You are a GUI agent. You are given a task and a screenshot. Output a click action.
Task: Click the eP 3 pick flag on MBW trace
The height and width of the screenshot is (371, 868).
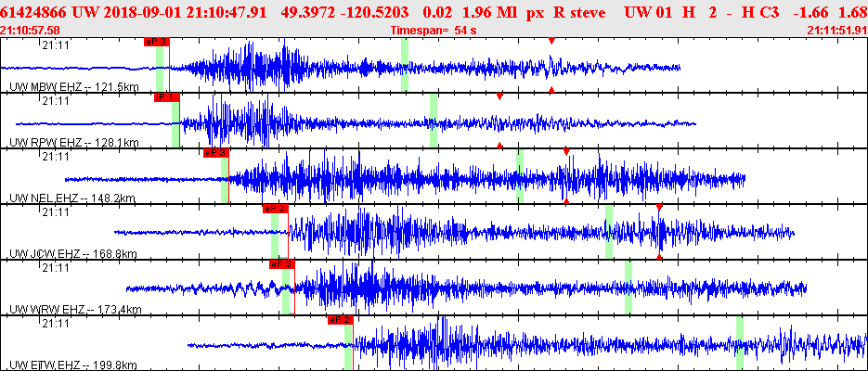pos(156,42)
